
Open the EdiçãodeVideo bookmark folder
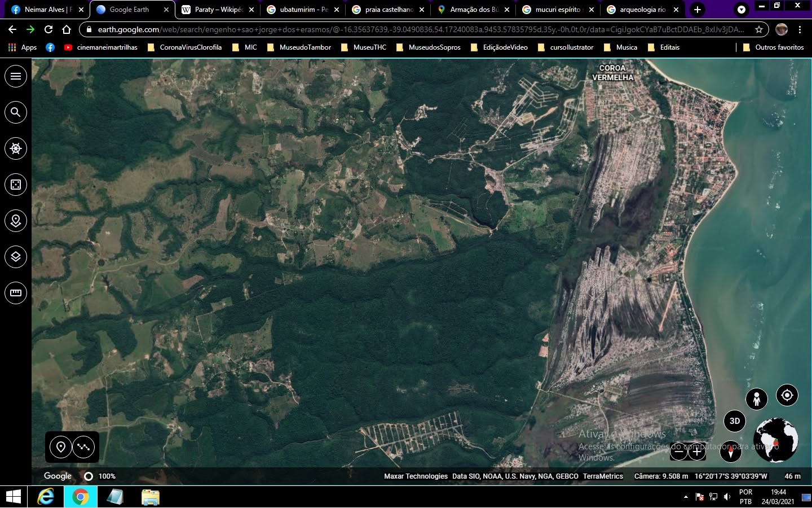500,47
